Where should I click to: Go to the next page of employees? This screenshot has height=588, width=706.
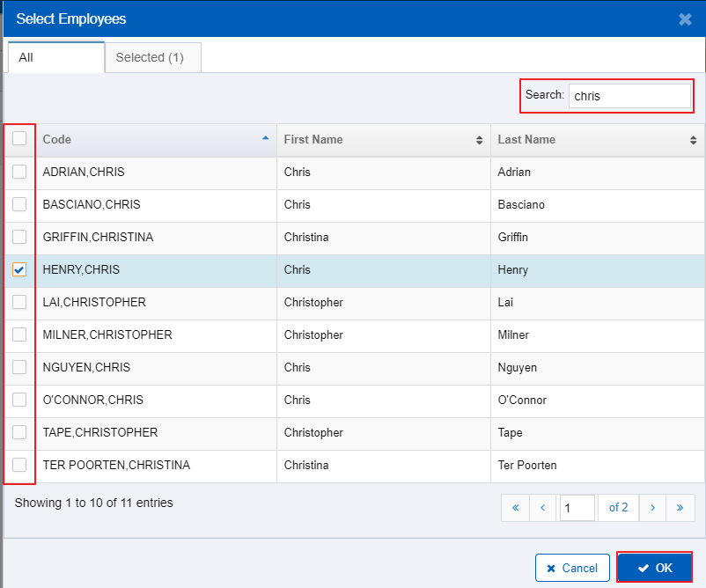click(653, 508)
